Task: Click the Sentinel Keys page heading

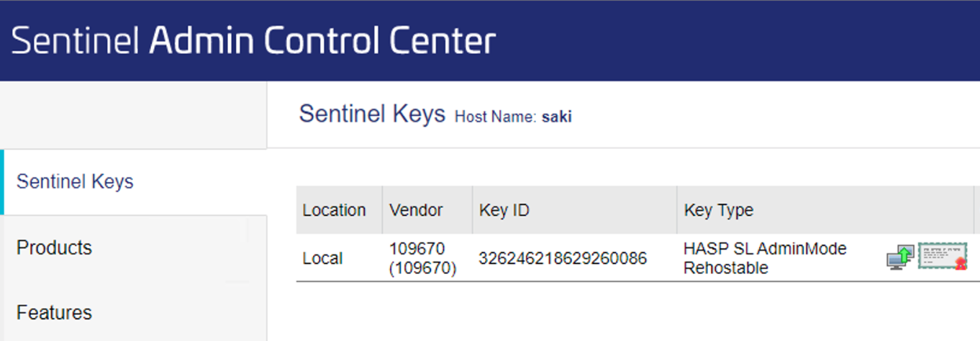Action: (x=372, y=114)
